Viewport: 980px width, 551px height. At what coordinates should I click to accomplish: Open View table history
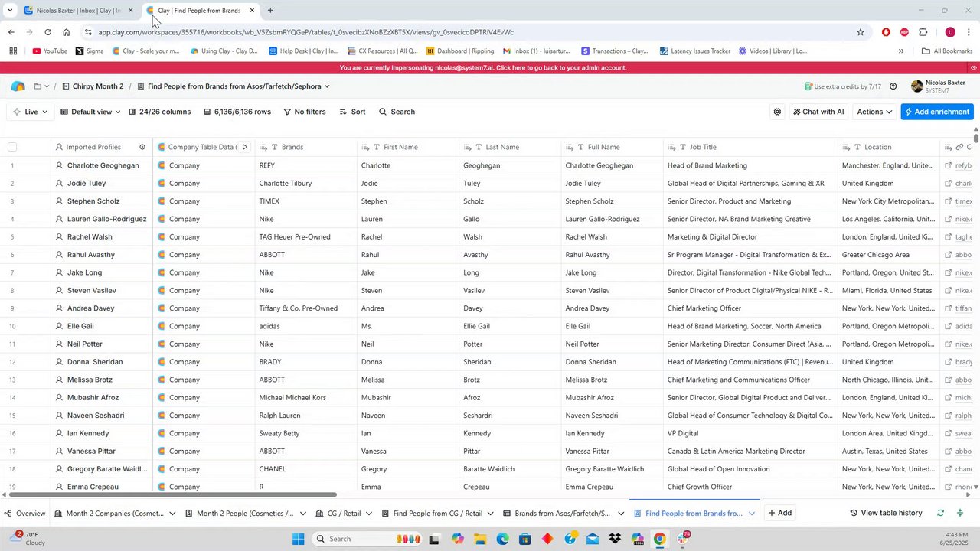pyautogui.click(x=886, y=513)
